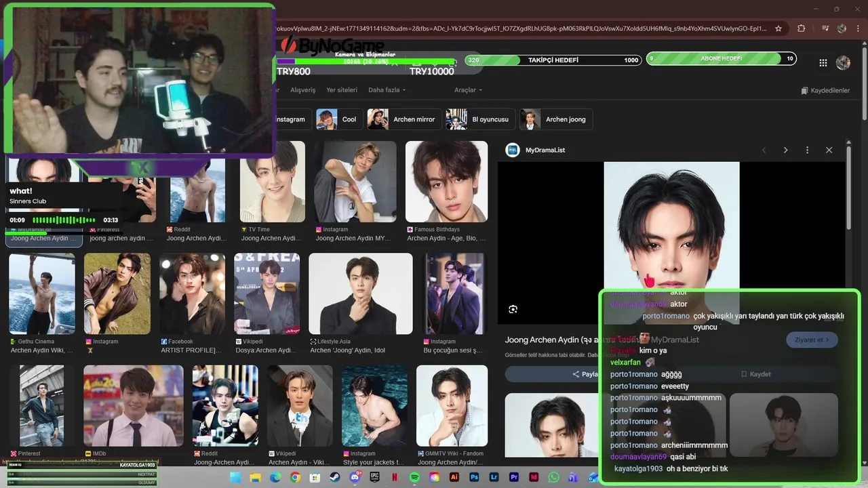Open the Chrome extensions puzzle icon
868x488 pixels.
click(802, 28)
